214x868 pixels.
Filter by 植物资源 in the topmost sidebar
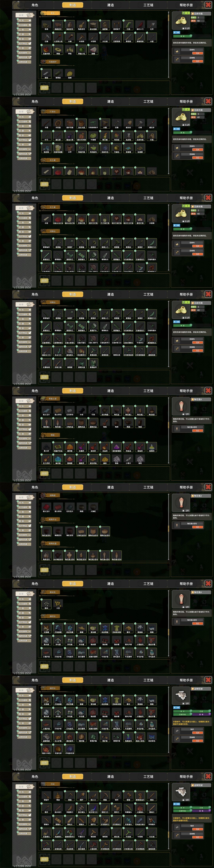(25, 57)
